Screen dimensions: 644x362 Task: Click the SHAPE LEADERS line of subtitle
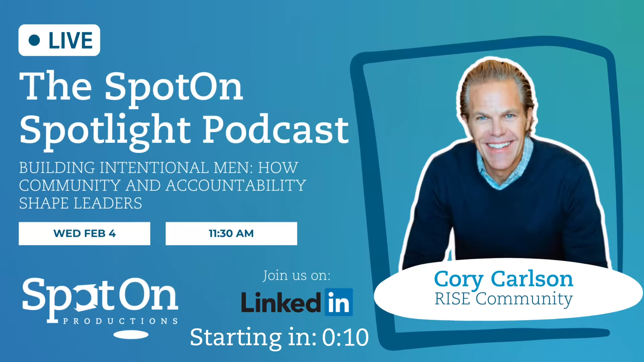click(x=80, y=203)
